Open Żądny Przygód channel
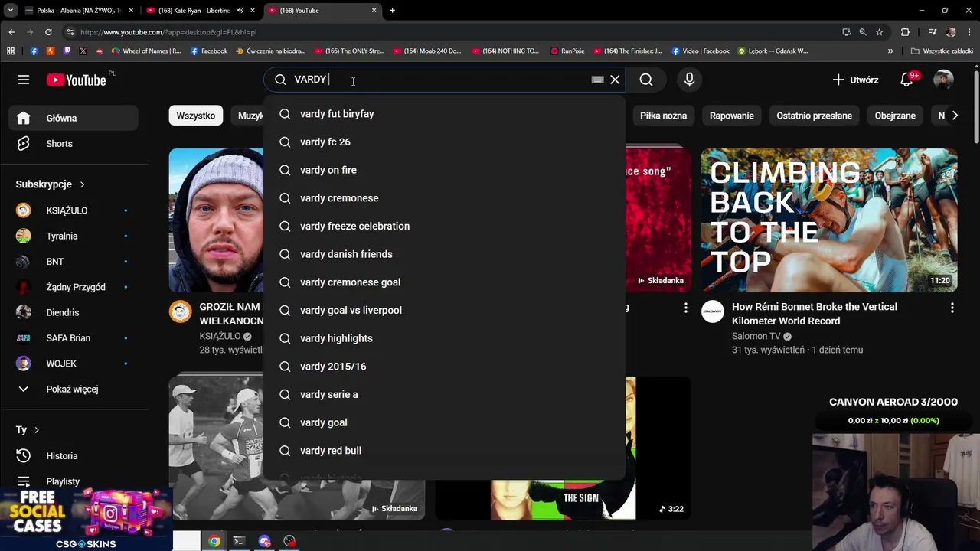The width and height of the screenshot is (980, 551). point(73,287)
